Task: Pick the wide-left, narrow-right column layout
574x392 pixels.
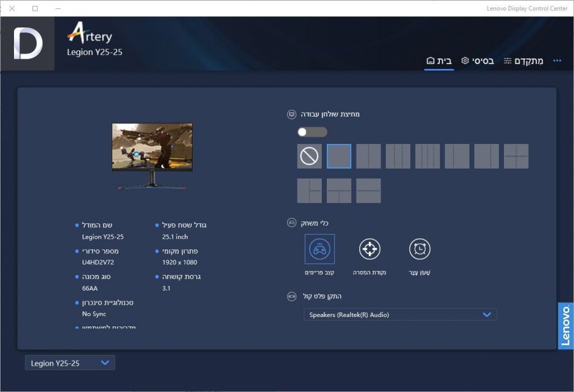Action: tap(487, 156)
